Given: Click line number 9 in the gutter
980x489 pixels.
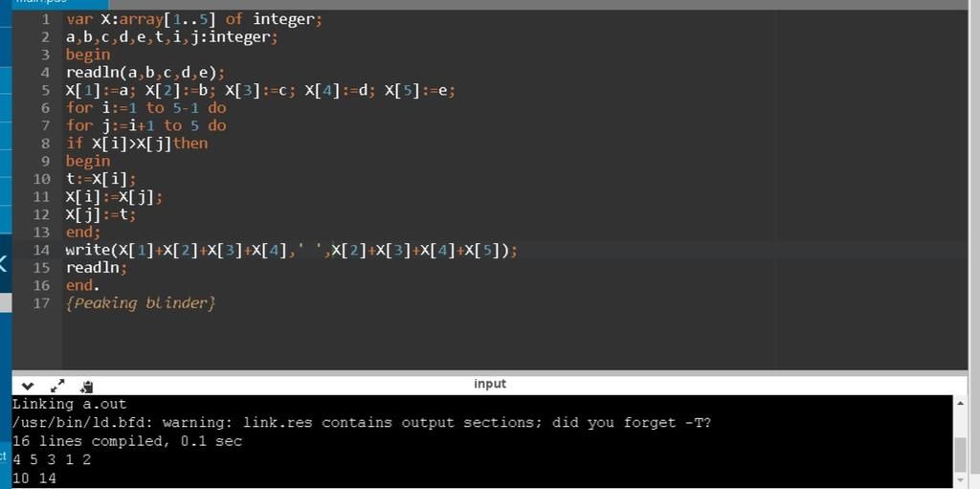Looking at the screenshot, I should pos(45,161).
